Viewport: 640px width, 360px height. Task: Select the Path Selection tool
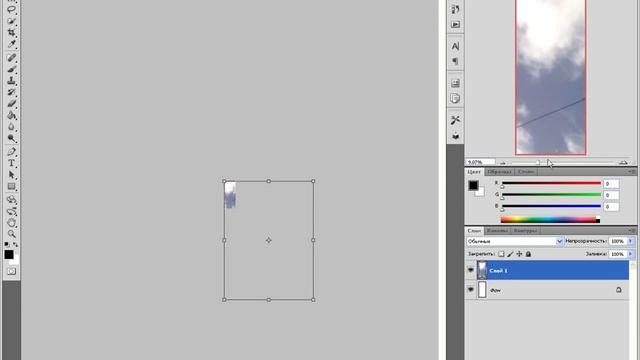coord(11,175)
